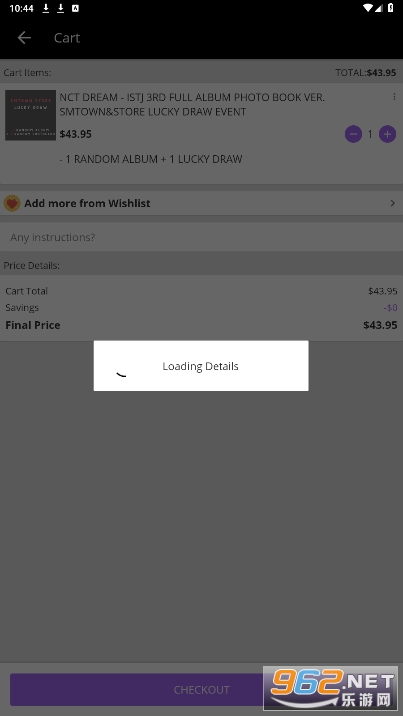Tap the first download icon in status bar
This screenshot has width=403, height=716.
[x=46, y=8]
